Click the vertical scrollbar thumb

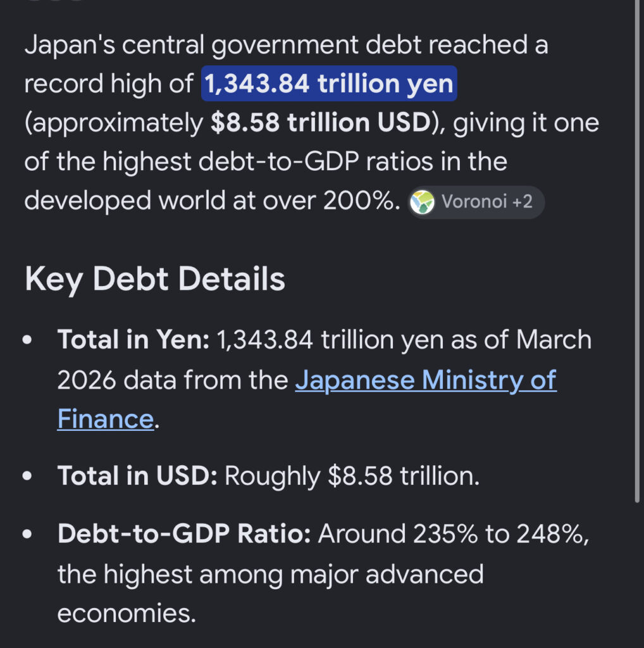tap(637, 251)
